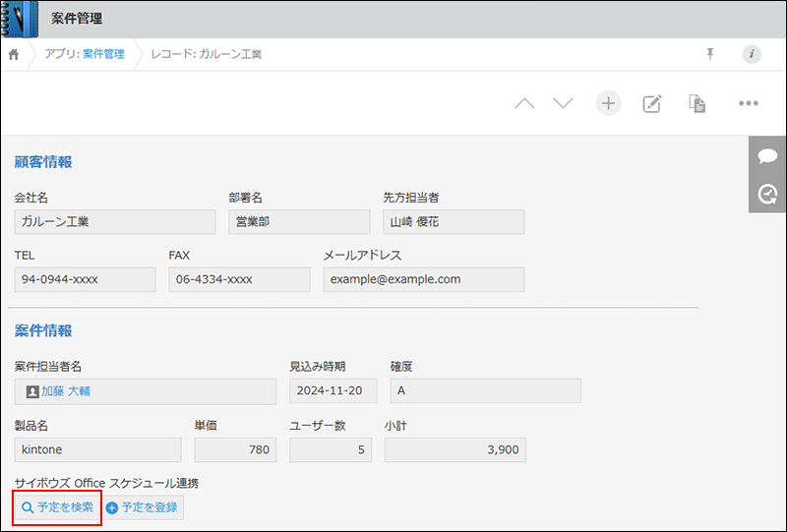Click the サイボウズ Office スケジュール連携 label
The width and height of the screenshot is (787, 532).
click(106, 483)
